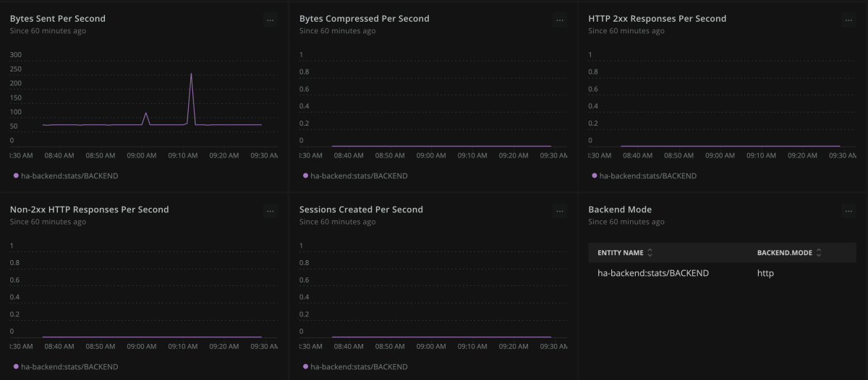
Task: Sort table using the BACKEND.MODE arrows icon
Action: pyautogui.click(x=819, y=253)
